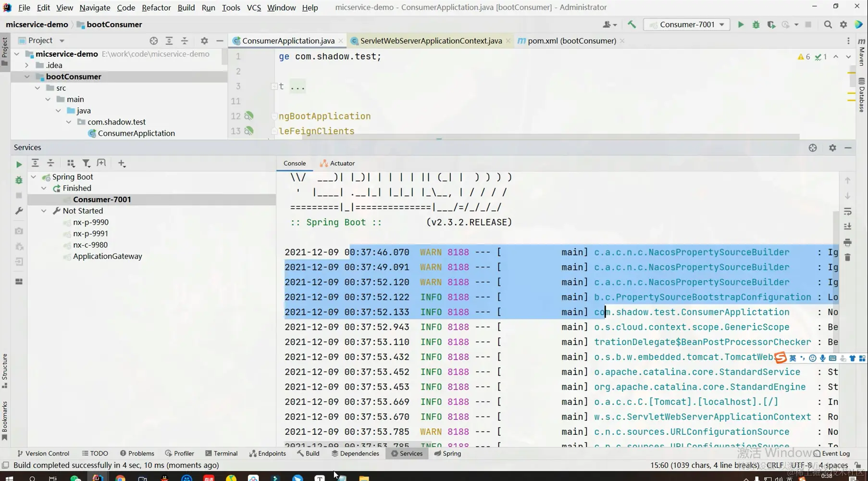The height and width of the screenshot is (481, 868).
Task: Open the Terminal tool window
Action: (x=221, y=453)
